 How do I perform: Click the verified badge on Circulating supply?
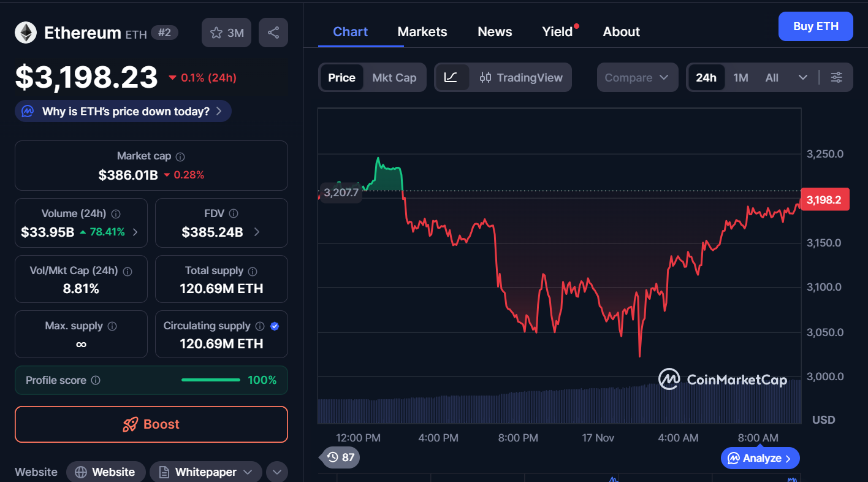[x=274, y=326]
